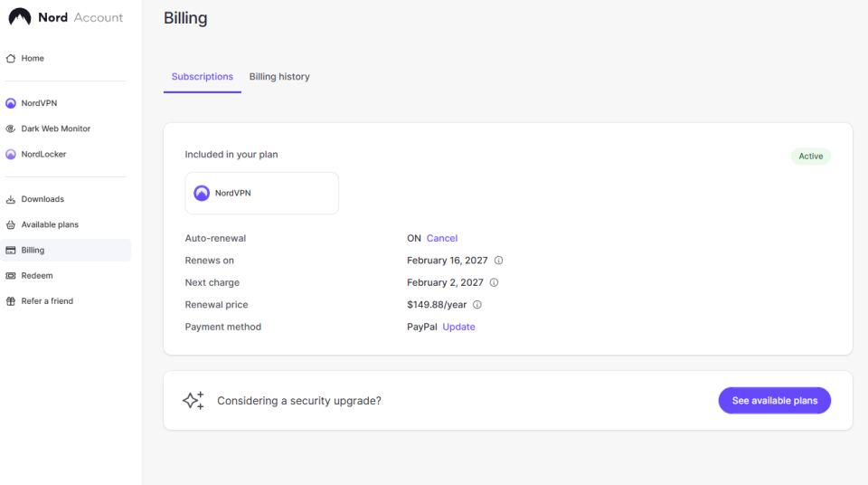This screenshot has height=485, width=868.
Task: Cancel auto-renewal via Cancel link
Action: pos(442,238)
